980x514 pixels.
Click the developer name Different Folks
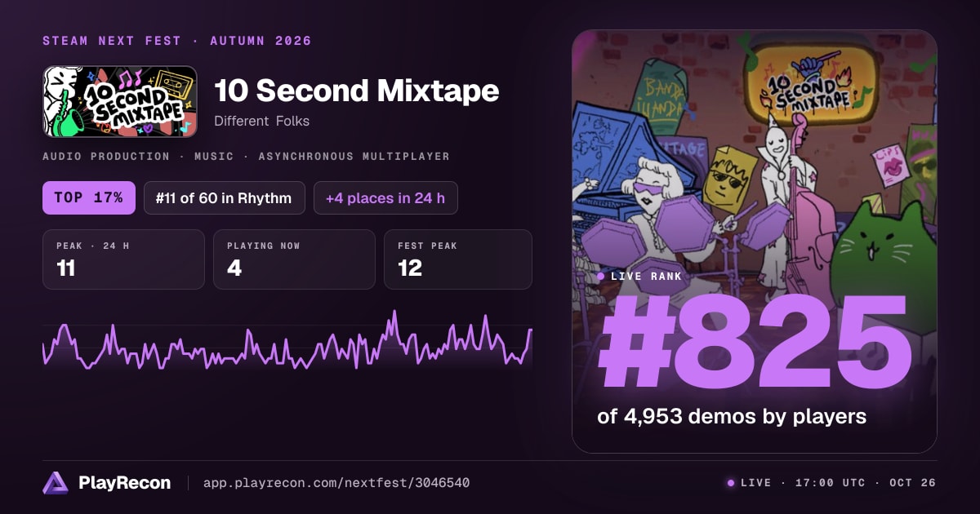[262, 122]
